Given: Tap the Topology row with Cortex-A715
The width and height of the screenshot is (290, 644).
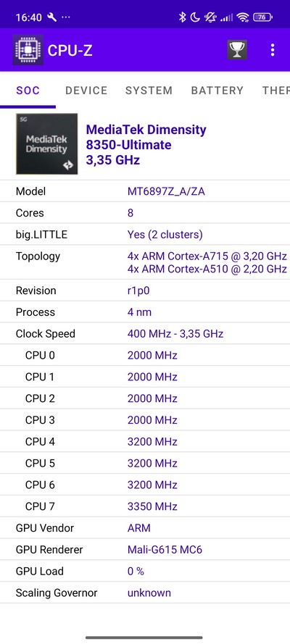Looking at the screenshot, I should (x=145, y=262).
